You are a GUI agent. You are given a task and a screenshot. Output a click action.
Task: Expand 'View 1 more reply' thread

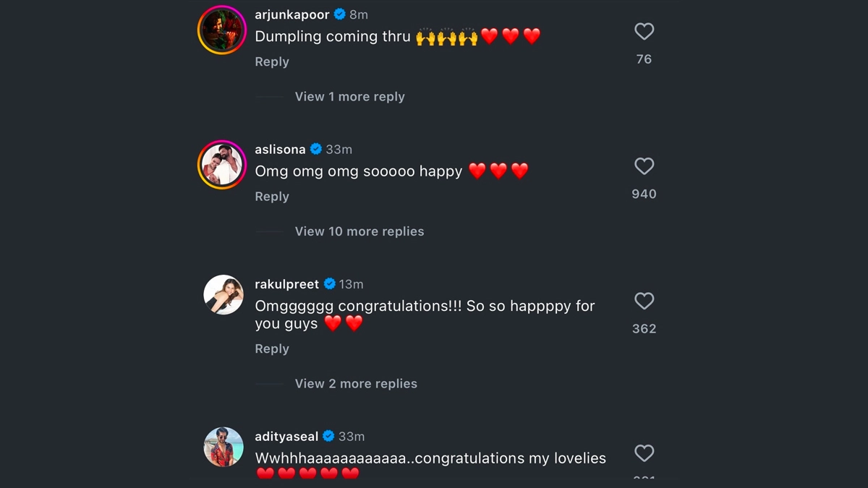click(x=349, y=96)
